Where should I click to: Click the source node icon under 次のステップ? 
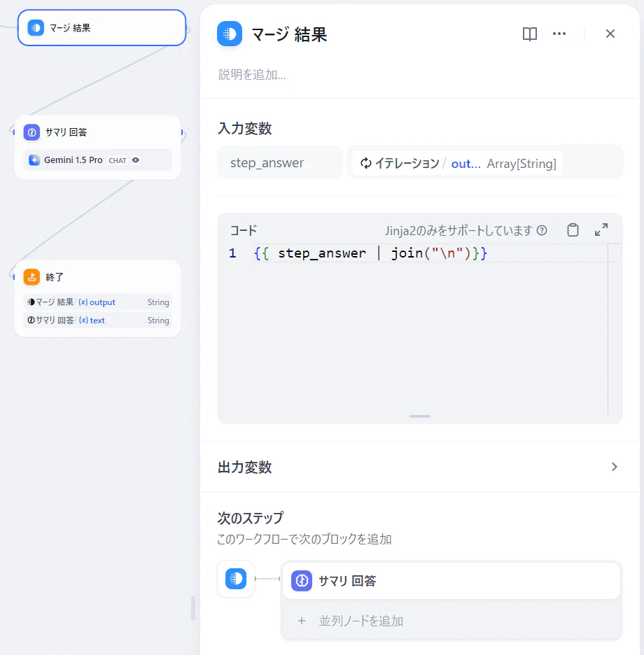coord(236,579)
